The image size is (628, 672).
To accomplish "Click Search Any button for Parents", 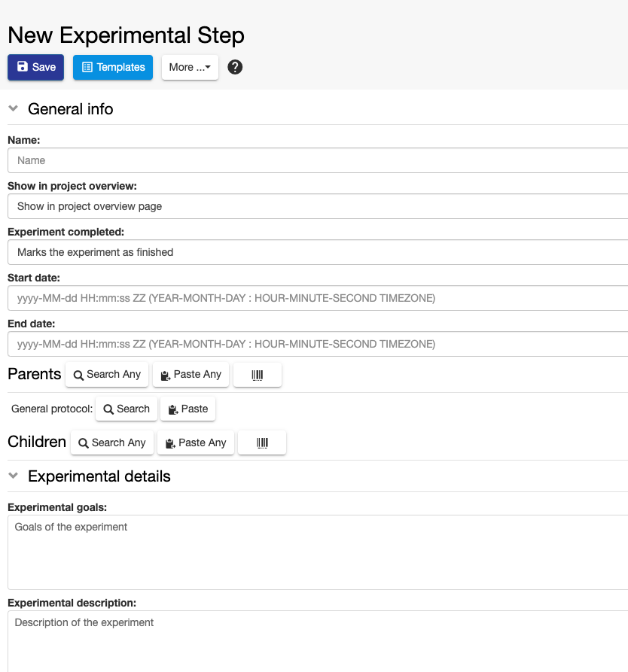I will tap(107, 375).
